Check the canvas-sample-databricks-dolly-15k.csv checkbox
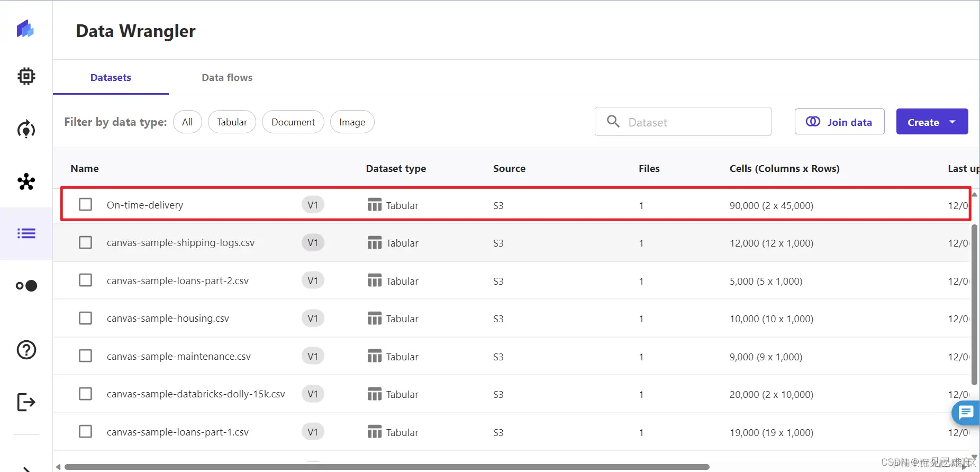This screenshot has width=980, height=472. [85, 394]
